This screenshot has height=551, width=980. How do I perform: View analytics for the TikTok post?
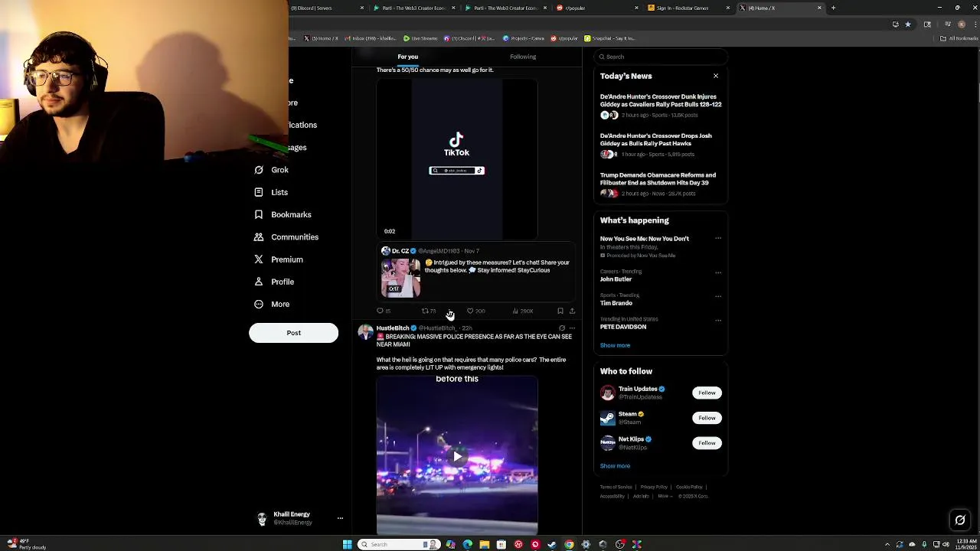(522, 311)
